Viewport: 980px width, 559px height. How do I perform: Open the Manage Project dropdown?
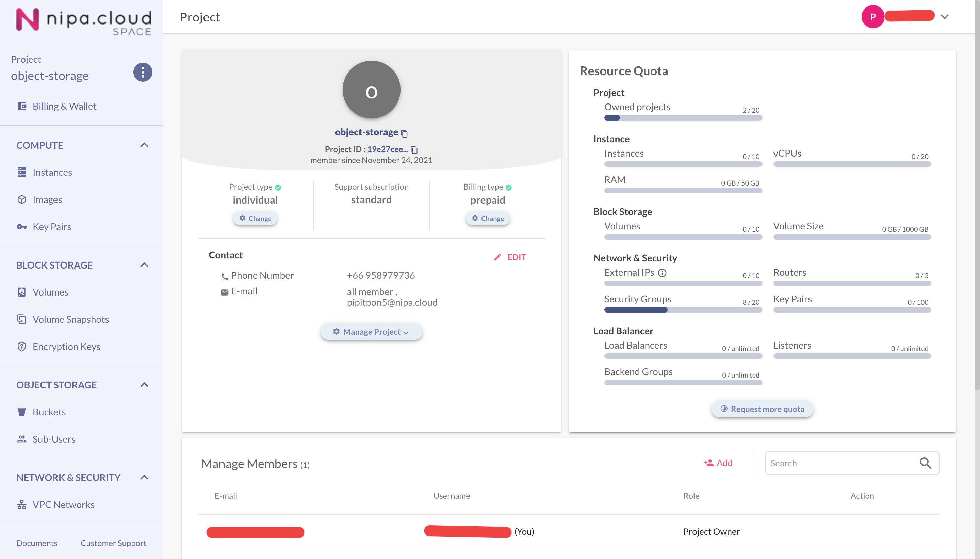(371, 332)
